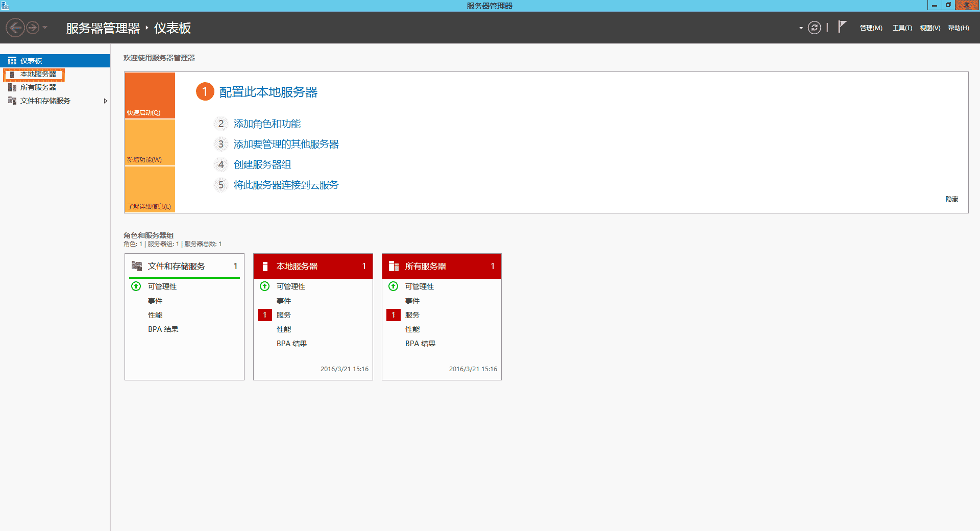Screen dimensions: 980x531
Task: Open 性能 in 本地服务器 tile
Action: point(284,329)
